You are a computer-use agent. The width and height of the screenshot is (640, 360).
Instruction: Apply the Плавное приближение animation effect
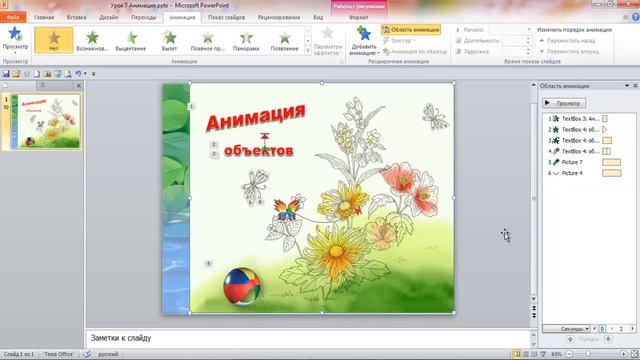click(207, 40)
